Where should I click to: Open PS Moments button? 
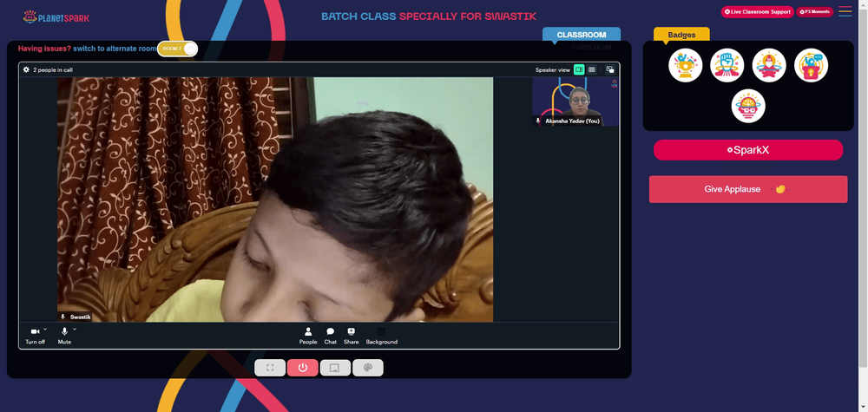coord(814,11)
